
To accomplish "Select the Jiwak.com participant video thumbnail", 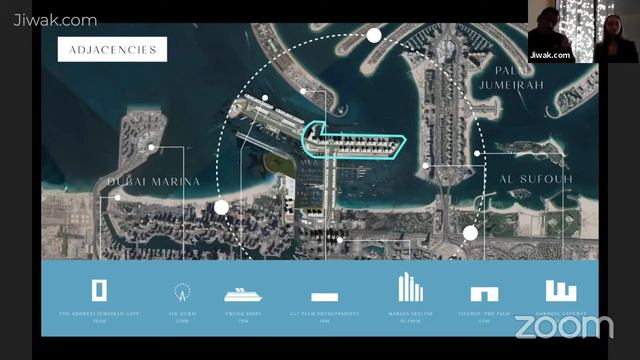I will [x=560, y=31].
